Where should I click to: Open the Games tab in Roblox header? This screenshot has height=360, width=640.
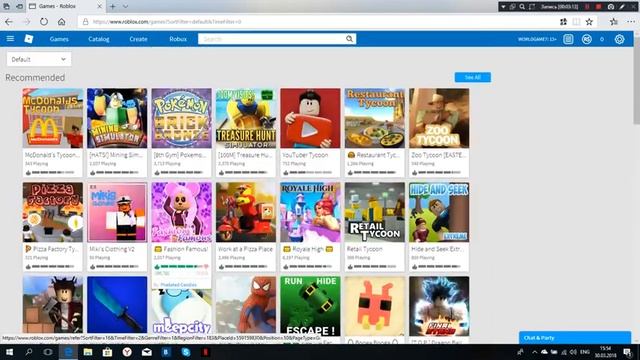(59, 39)
